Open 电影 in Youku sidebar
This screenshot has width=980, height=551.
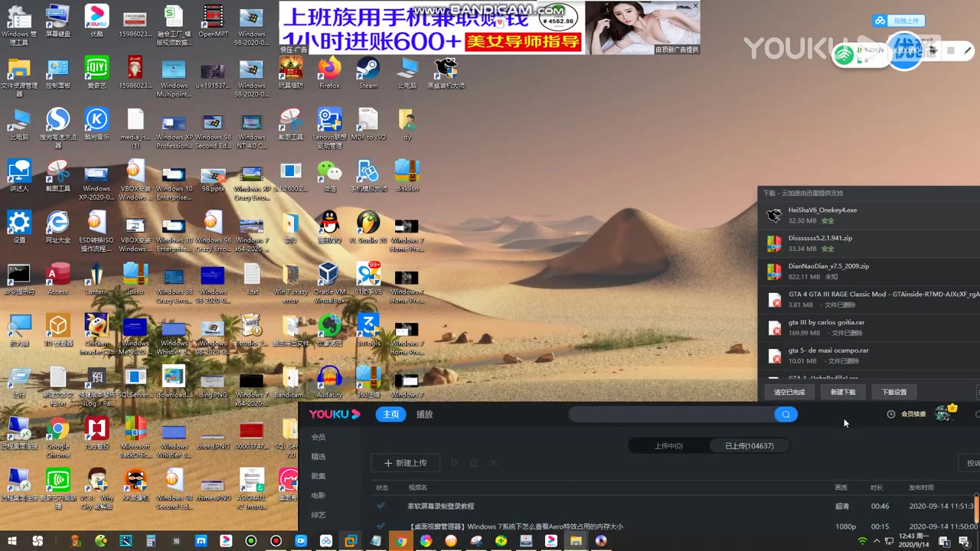tap(318, 495)
